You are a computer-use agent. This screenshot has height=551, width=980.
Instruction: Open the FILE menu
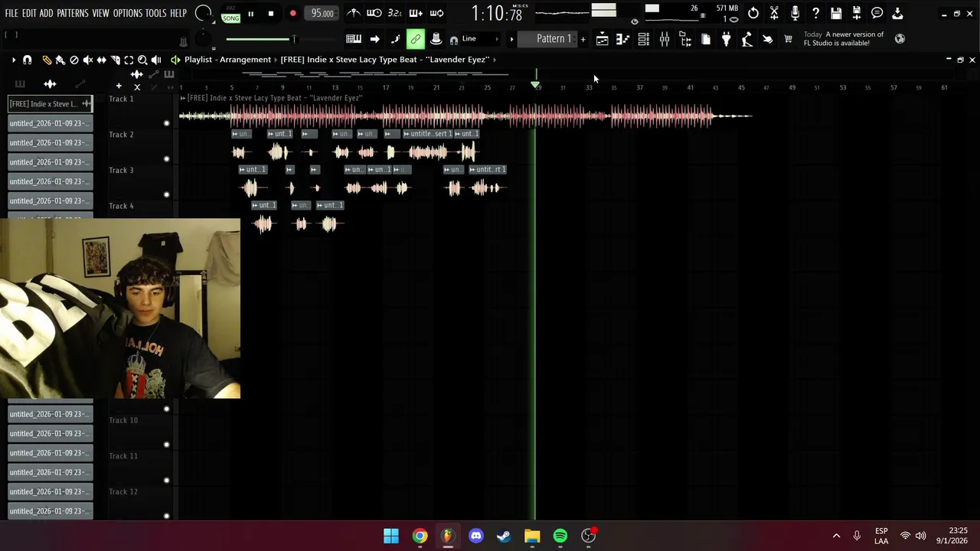11,13
